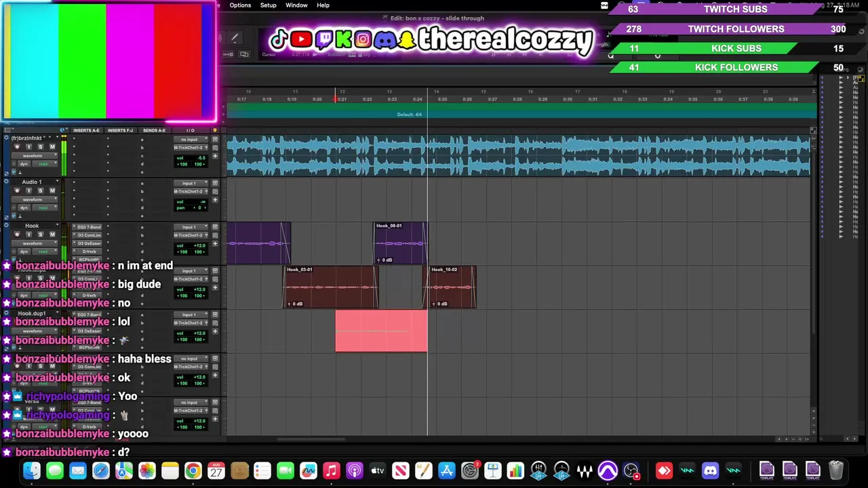Open the Input 1 selector on Hook track

tap(189, 227)
